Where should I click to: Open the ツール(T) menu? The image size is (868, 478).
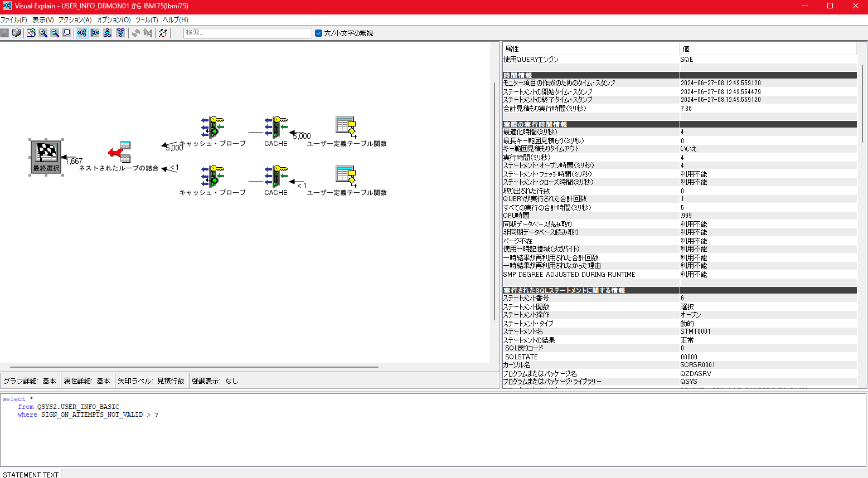(x=147, y=19)
